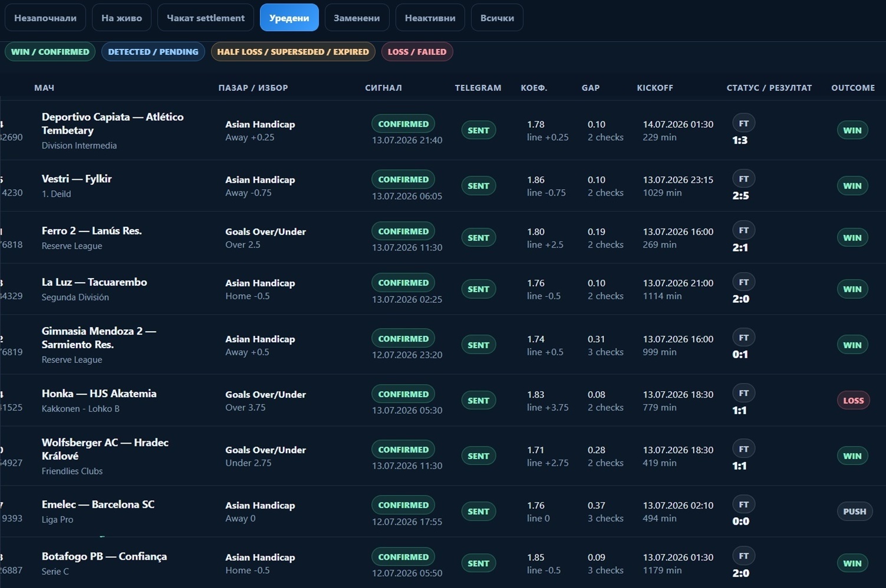Screen dimensions: 886x588
Task: Click the LOSS outcome in Honka row
Action: 853,401
